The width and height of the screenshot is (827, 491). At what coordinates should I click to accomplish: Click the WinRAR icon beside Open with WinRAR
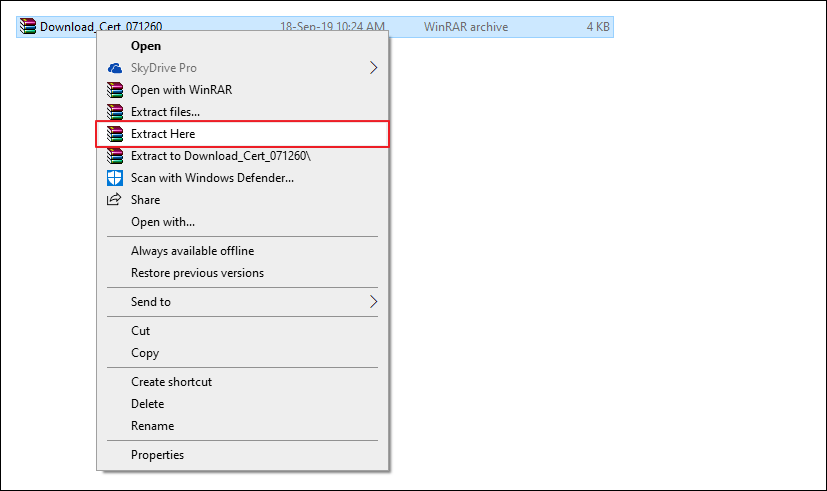114,90
